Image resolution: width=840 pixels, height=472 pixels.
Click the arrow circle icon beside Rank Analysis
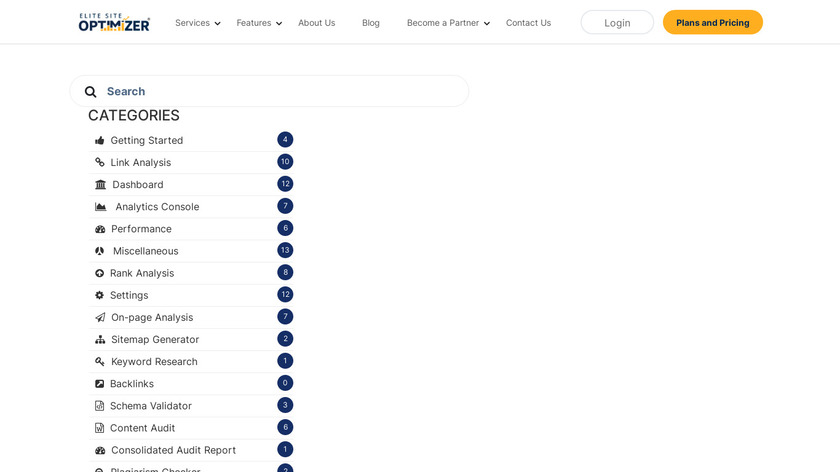(100, 273)
